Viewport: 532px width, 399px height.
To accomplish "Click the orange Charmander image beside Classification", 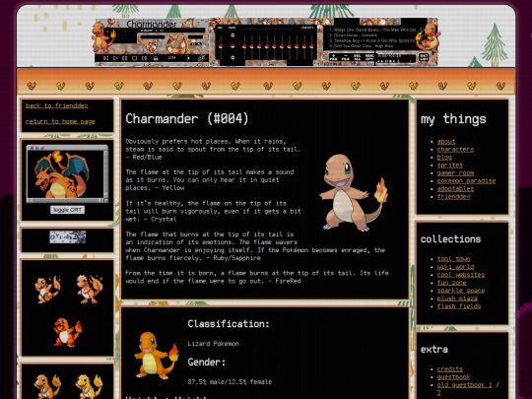I will [157, 356].
